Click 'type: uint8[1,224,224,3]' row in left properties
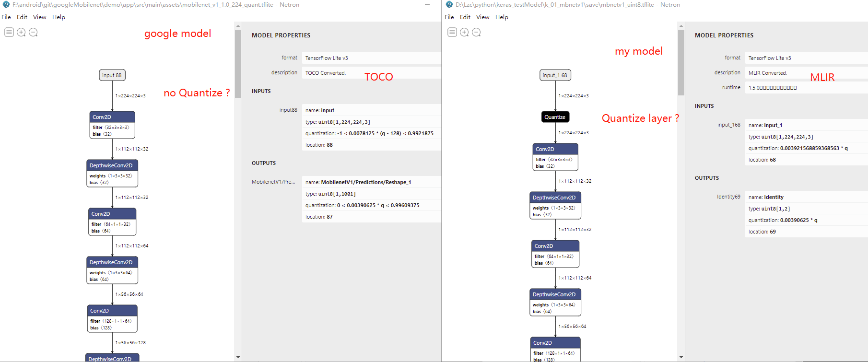The width and height of the screenshot is (868, 362). pyautogui.click(x=372, y=122)
